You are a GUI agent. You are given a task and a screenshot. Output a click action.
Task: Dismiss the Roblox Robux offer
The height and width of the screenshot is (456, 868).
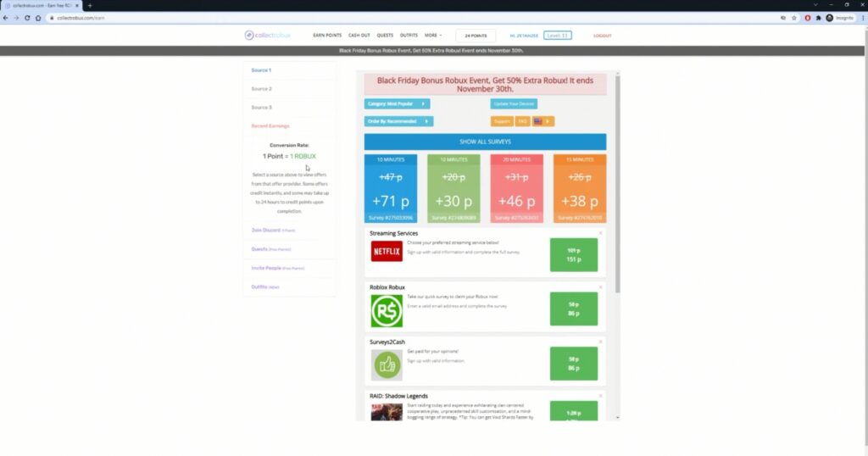[600, 287]
